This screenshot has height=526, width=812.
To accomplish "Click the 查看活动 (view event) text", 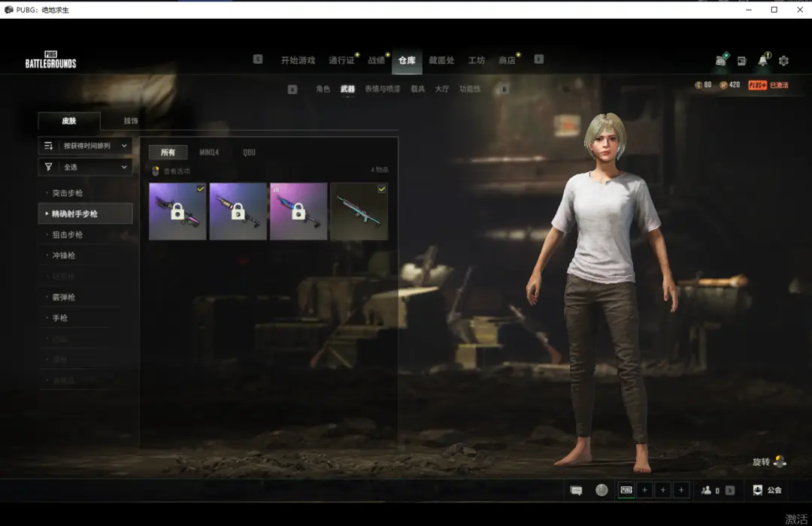I will [x=177, y=171].
